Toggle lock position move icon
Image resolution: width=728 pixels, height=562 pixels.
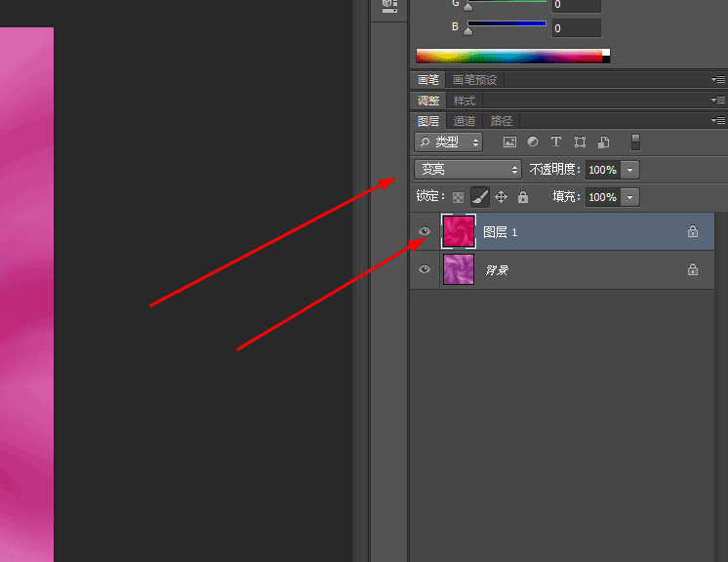tap(501, 197)
